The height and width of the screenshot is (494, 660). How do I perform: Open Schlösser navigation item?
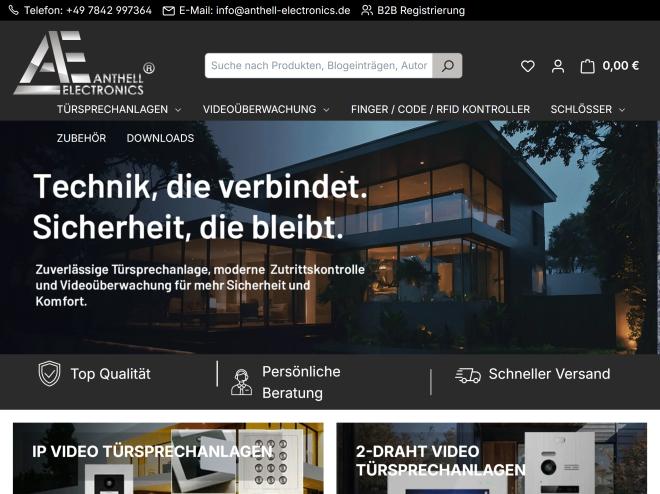click(x=581, y=109)
